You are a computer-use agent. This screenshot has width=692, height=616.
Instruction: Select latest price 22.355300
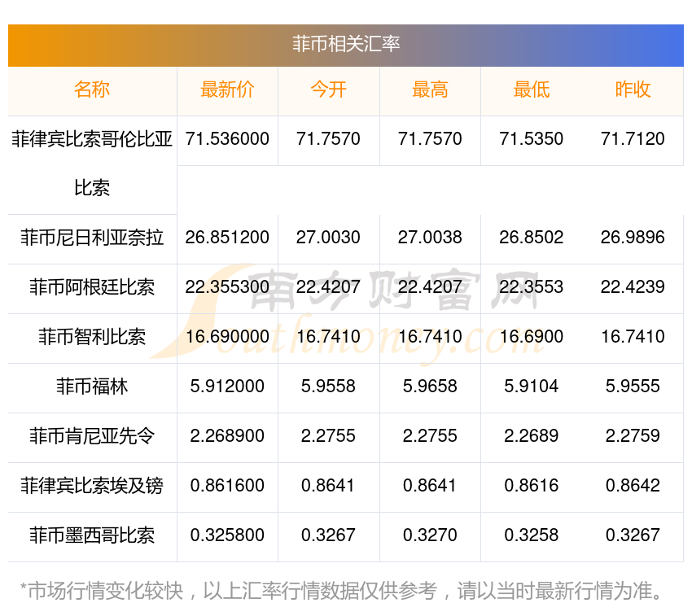227,287
